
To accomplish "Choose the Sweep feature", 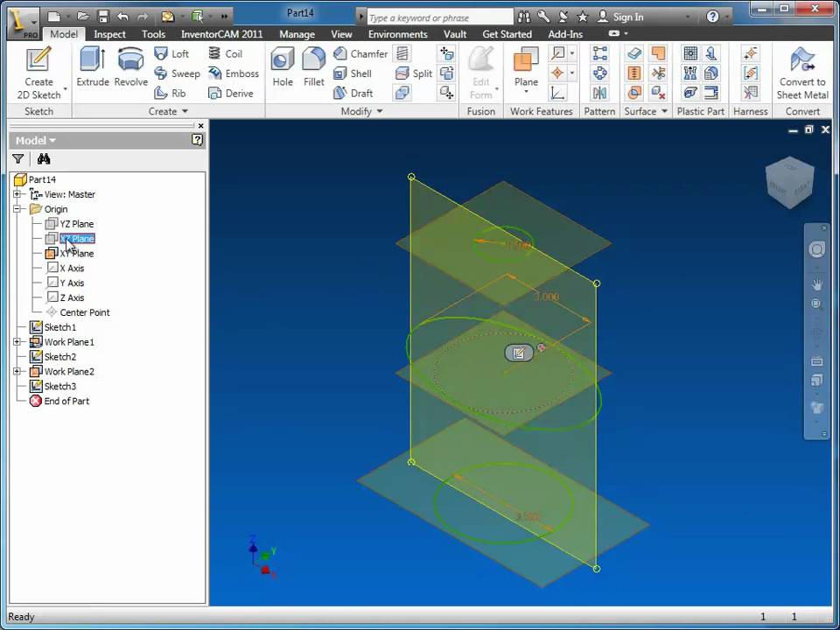I will coord(177,73).
